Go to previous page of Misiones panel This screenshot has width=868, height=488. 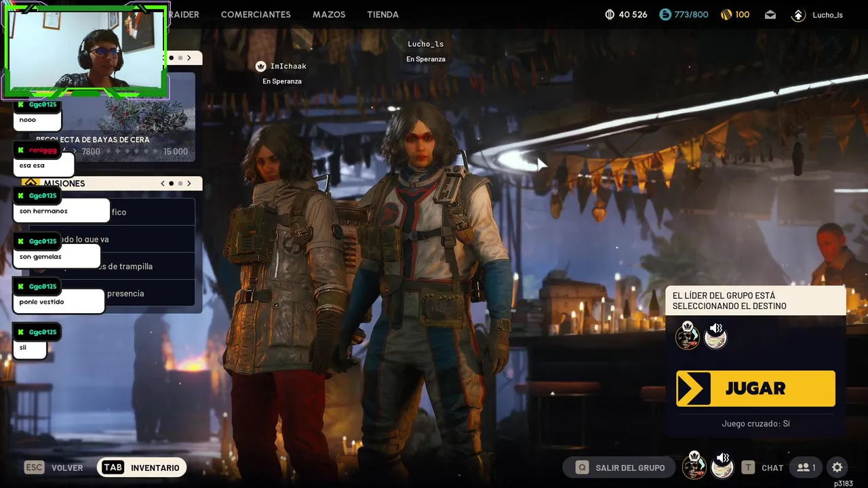(163, 183)
